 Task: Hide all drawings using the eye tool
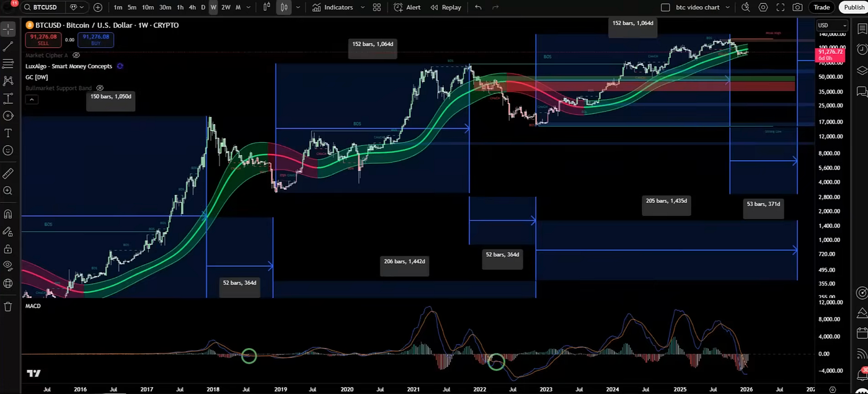(8, 266)
